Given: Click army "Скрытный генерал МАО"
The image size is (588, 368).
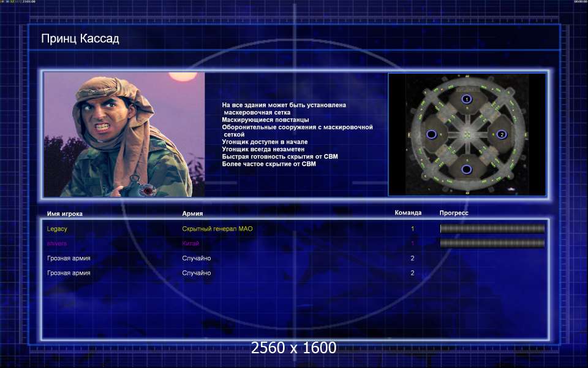Looking at the screenshot, I should point(217,229).
